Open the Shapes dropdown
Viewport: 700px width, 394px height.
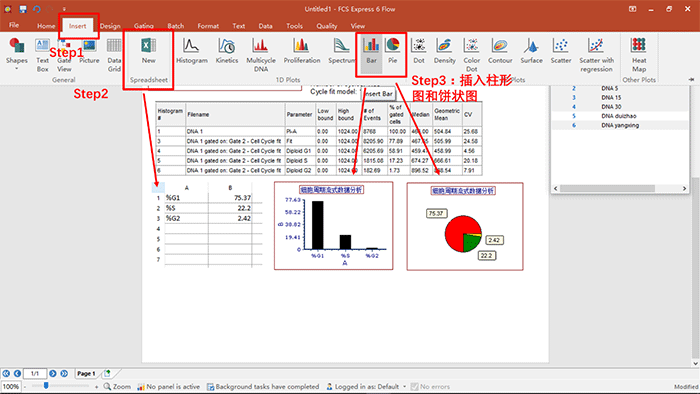(17, 54)
